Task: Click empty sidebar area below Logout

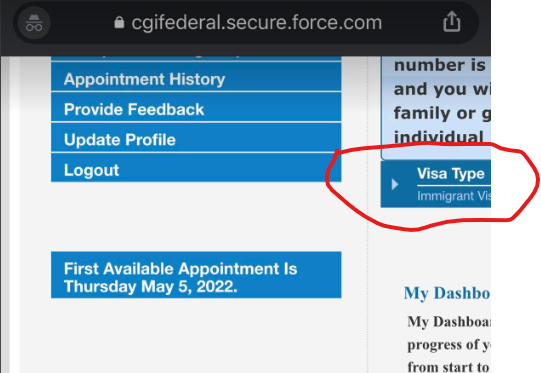Action: 196,216
